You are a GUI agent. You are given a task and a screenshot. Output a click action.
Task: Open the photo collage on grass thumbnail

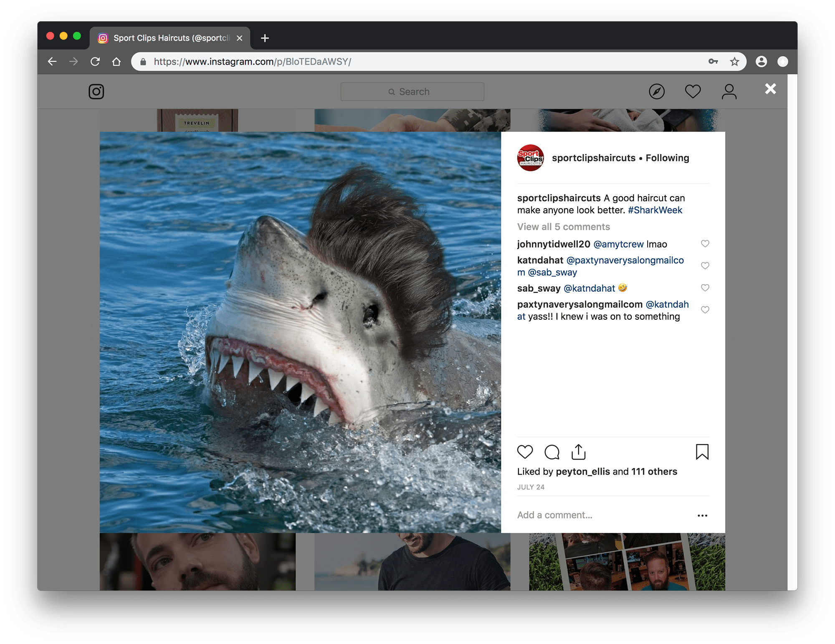pos(627,561)
